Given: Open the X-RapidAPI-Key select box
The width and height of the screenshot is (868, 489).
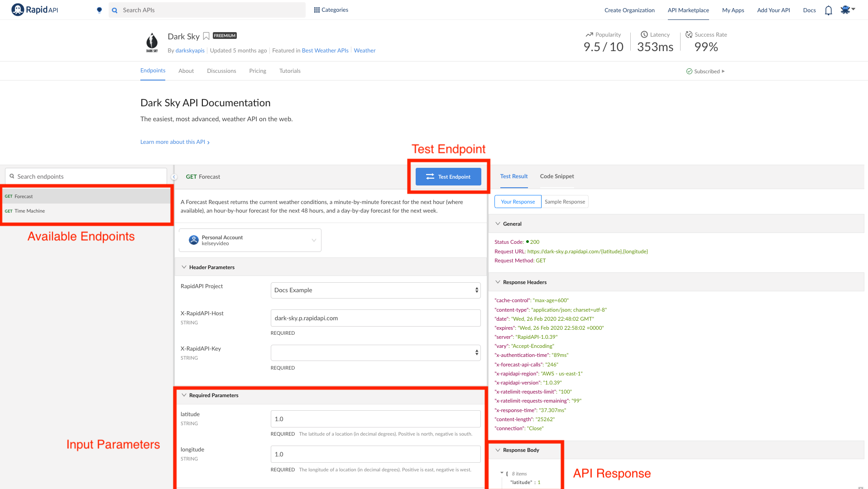Looking at the screenshot, I should 375,353.
